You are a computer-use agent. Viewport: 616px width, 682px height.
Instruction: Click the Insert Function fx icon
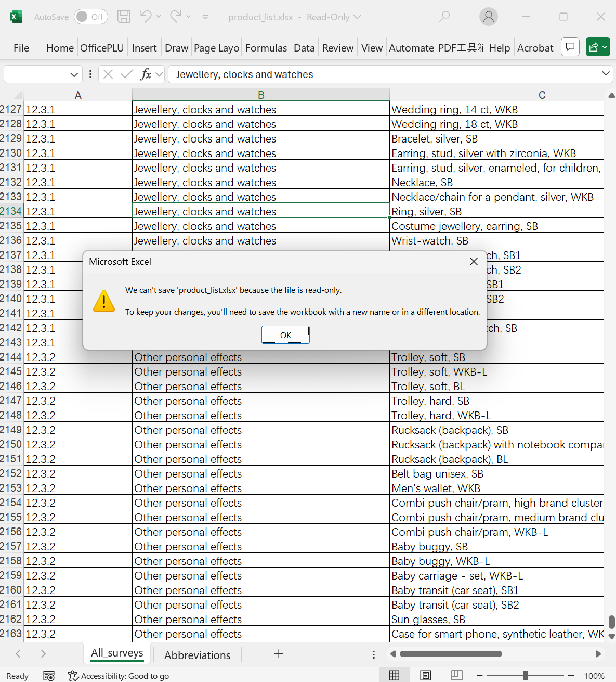pos(146,74)
